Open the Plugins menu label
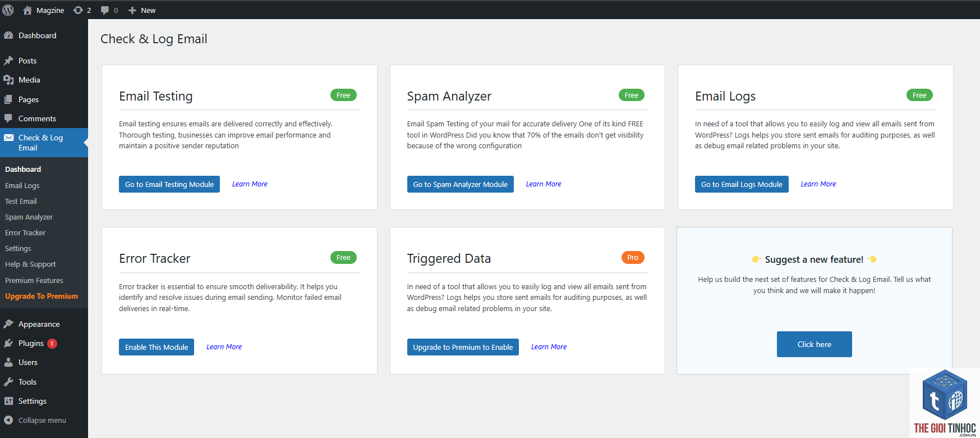980x438 pixels. [31, 343]
